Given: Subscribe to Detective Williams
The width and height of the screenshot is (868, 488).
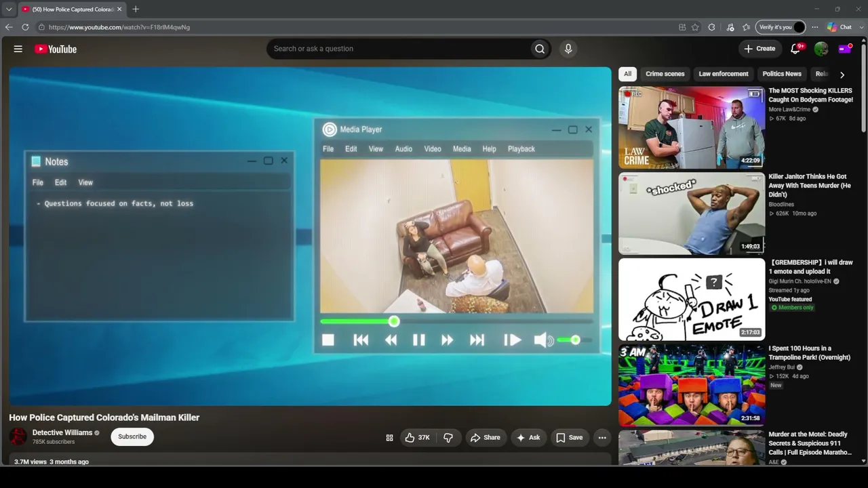Looking at the screenshot, I should 132,436.
